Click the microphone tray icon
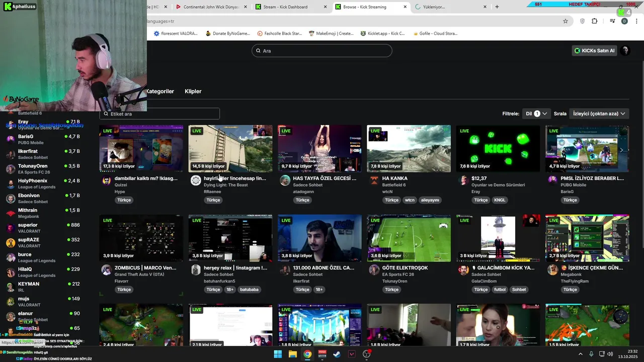The image size is (644, 362). point(591,354)
